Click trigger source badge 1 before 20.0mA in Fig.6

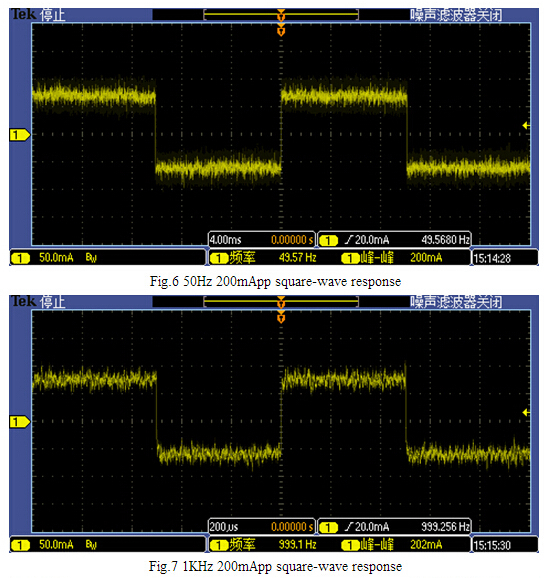point(328,241)
